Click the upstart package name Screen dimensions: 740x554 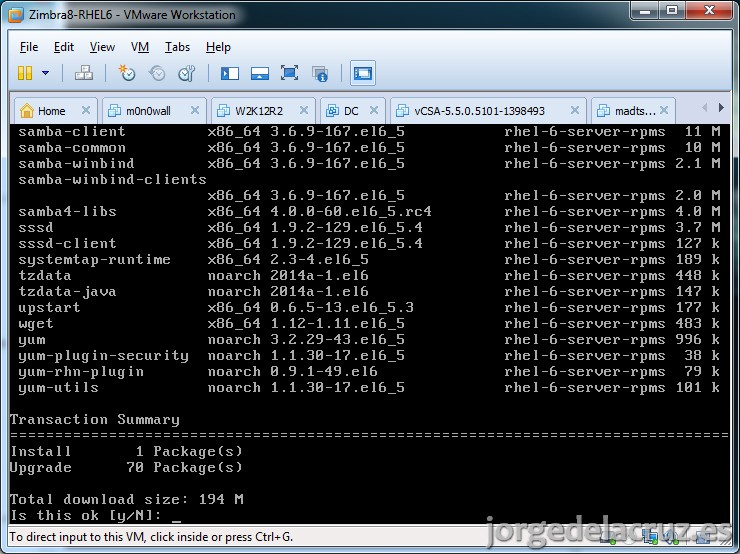[50, 308]
